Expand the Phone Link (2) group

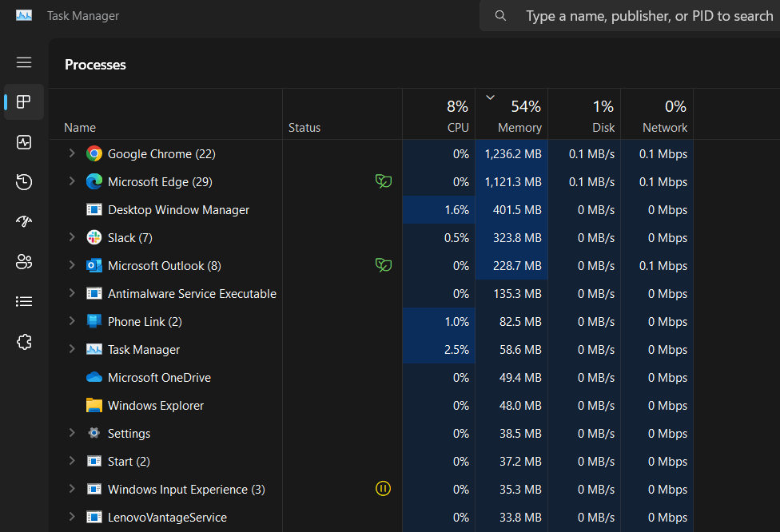(72, 320)
